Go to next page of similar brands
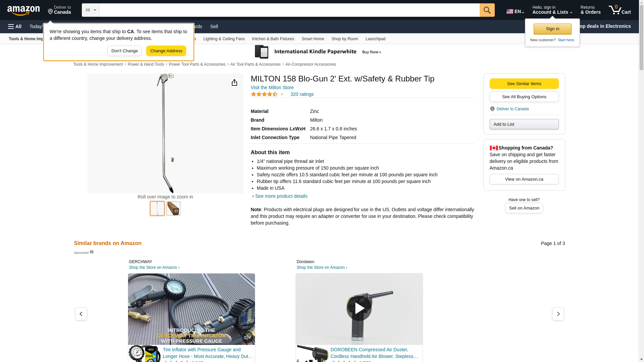The image size is (644, 362). pyautogui.click(x=558, y=314)
